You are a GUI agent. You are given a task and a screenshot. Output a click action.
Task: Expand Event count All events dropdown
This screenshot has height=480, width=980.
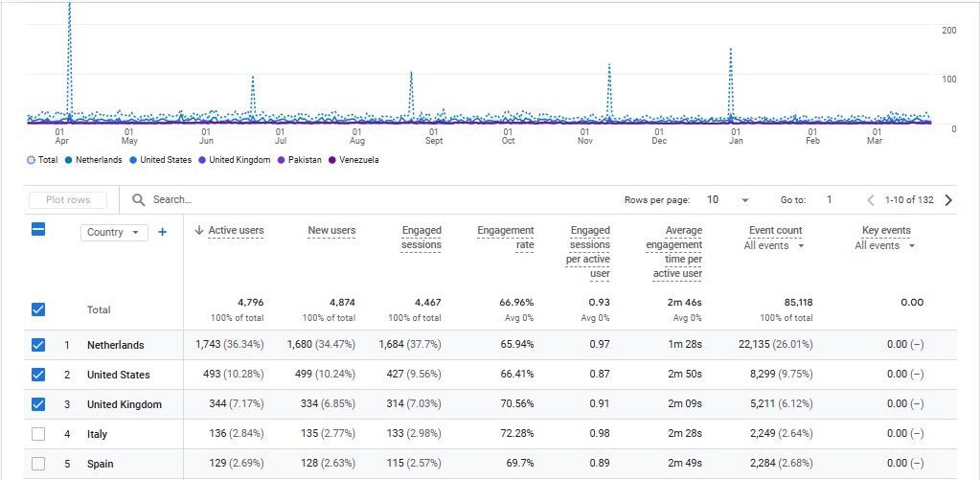[774, 246]
